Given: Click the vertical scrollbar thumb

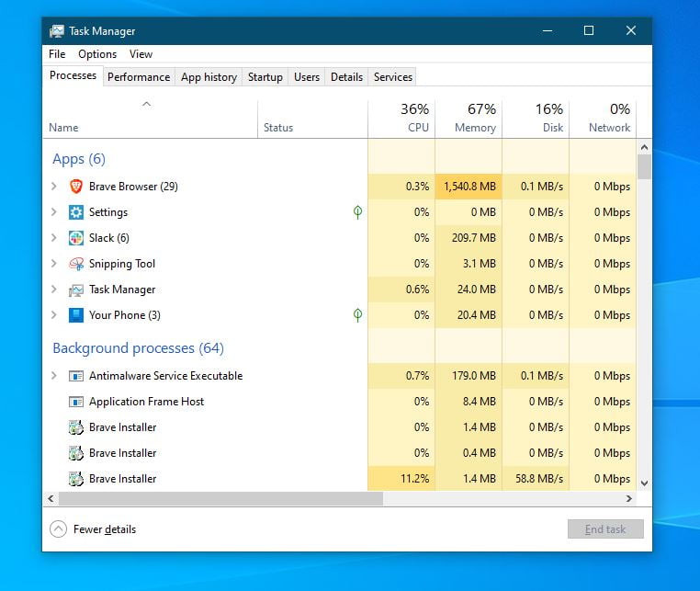Looking at the screenshot, I should coord(644,167).
